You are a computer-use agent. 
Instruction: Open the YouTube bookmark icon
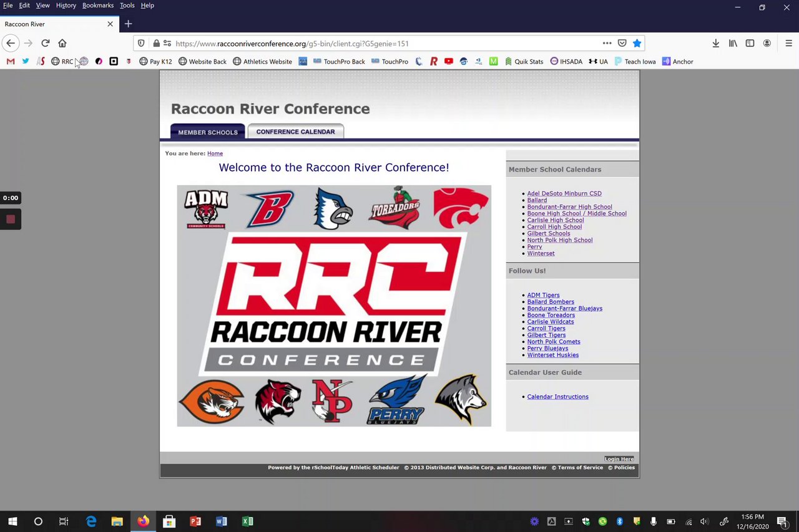click(x=448, y=61)
